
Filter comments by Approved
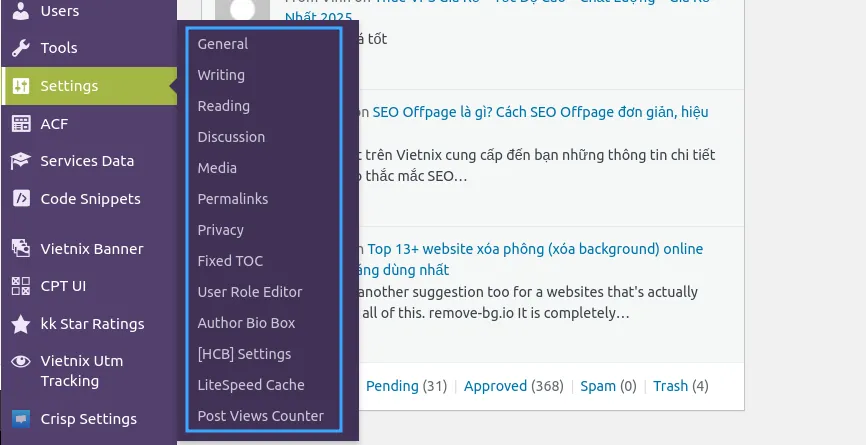(x=495, y=385)
